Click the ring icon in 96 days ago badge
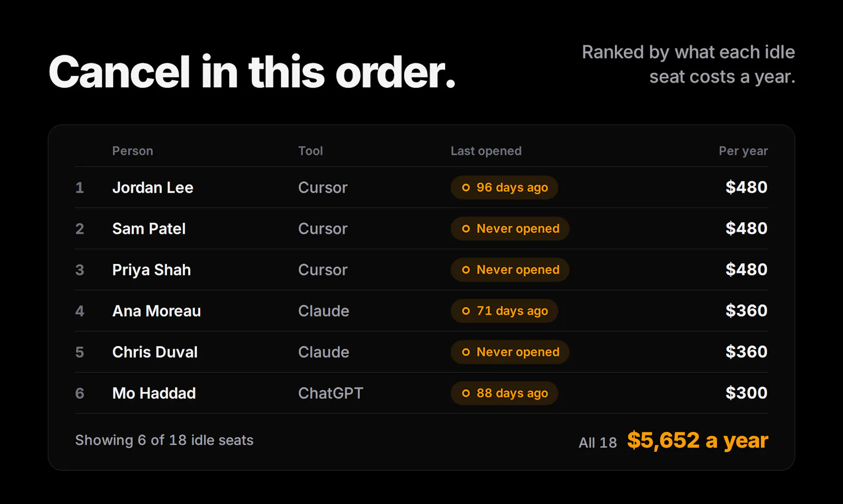 click(x=466, y=187)
